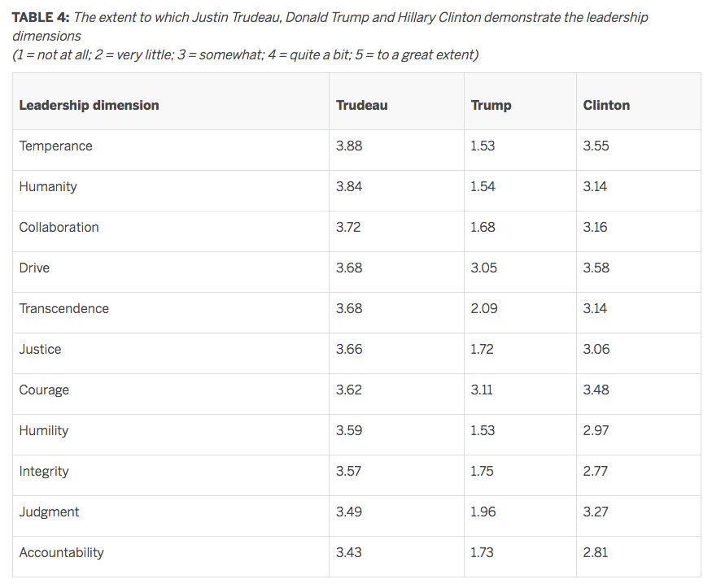Click the Accountability row label
Viewport: 712px width, 588px height.
coord(61,552)
